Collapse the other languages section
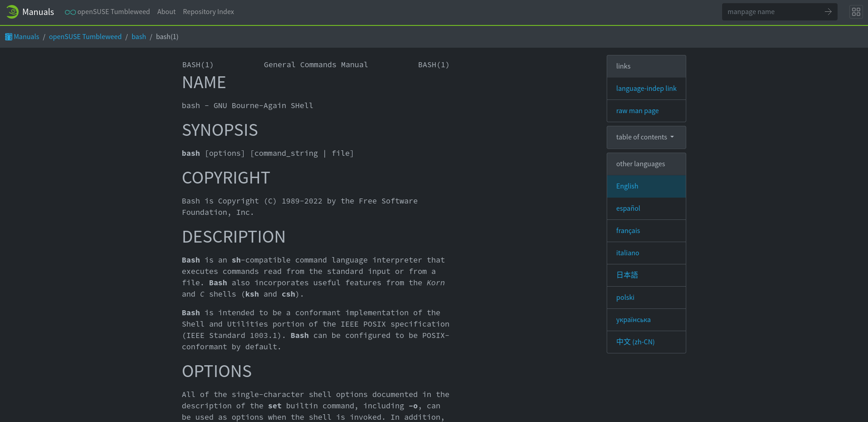The height and width of the screenshot is (422, 868). [640, 164]
